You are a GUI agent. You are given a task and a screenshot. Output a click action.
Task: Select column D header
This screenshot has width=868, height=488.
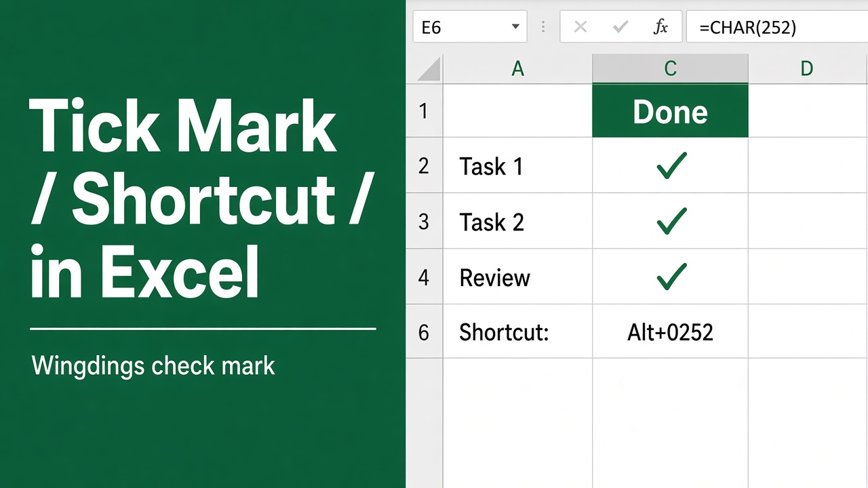point(808,69)
